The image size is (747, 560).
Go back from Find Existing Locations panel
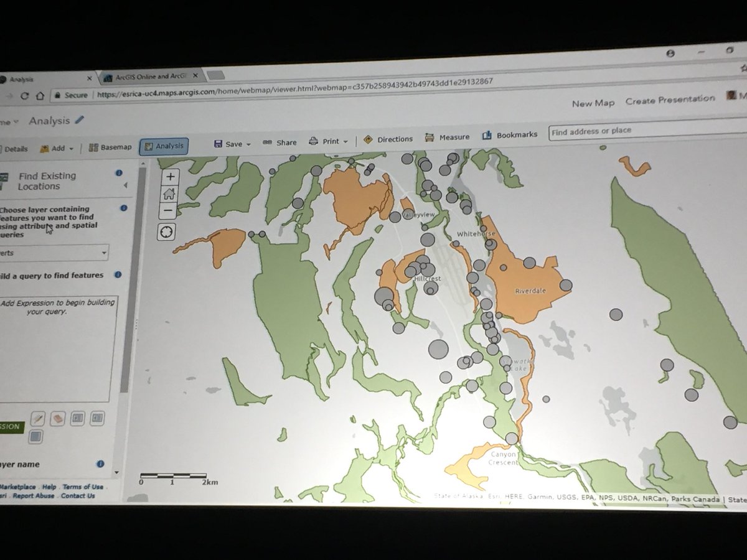[x=125, y=185]
